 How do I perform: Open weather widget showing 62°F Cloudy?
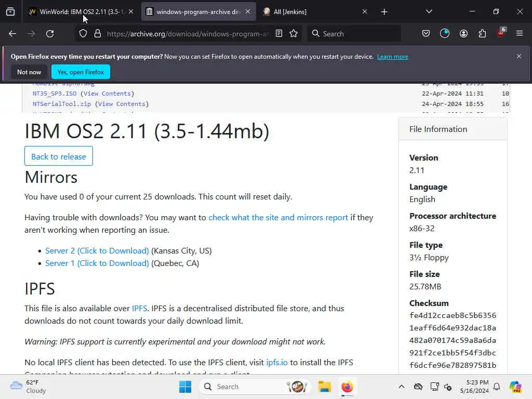[x=28, y=387]
